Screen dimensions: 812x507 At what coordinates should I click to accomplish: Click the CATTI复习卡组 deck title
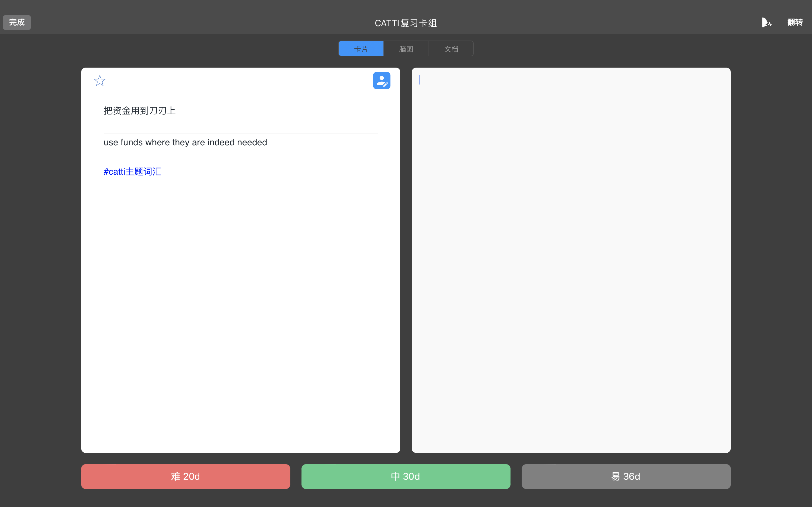[x=406, y=23]
